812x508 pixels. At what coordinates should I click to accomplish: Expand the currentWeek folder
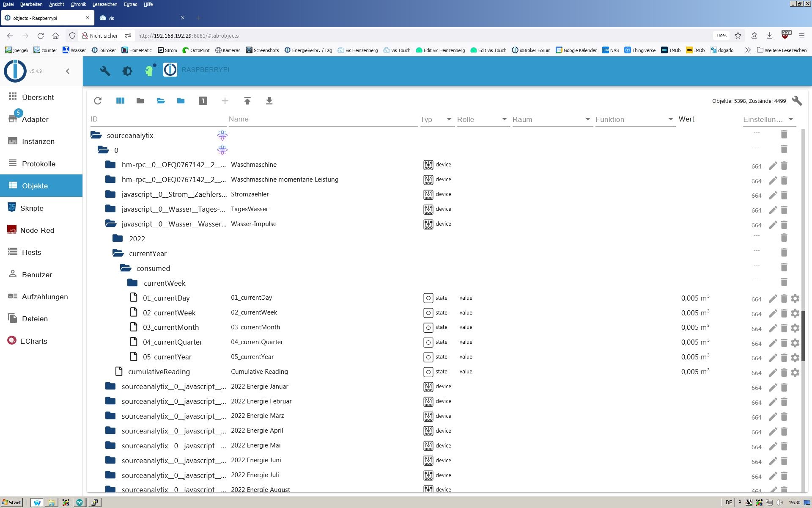132,283
